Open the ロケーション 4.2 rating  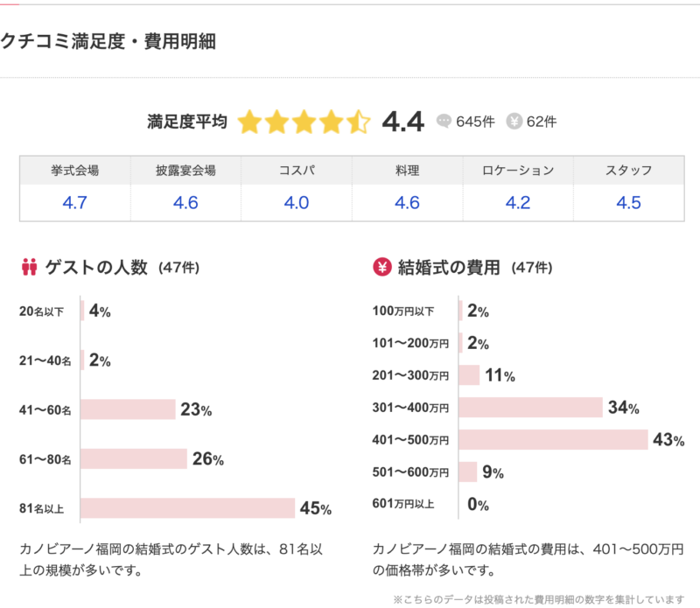click(x=518, y=203)
